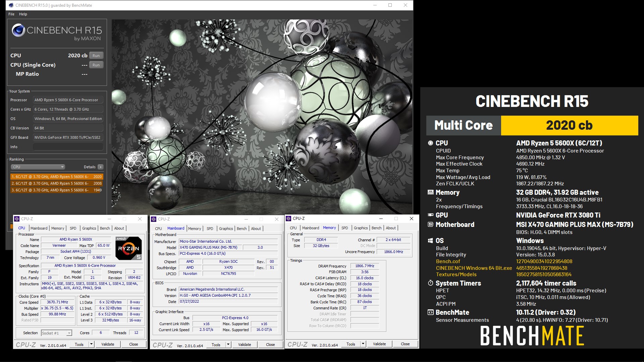The height and width of the screenshot is (362, 644).
Task: Expand the Tools dropdown arrow in Memory CPU-Z window
Action: click(x=363, y=344)
